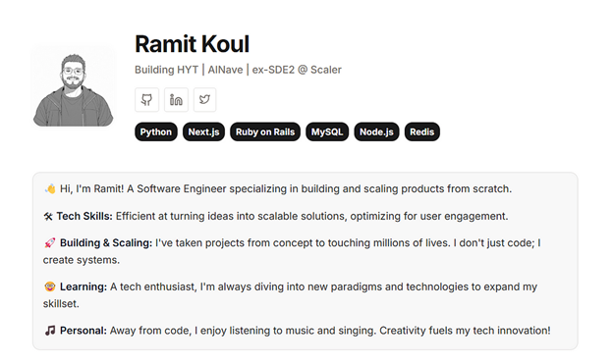Viewport: 613px width, 364px height.
Task: Open the LinkedIn icon link
Action: click(176, 100)
